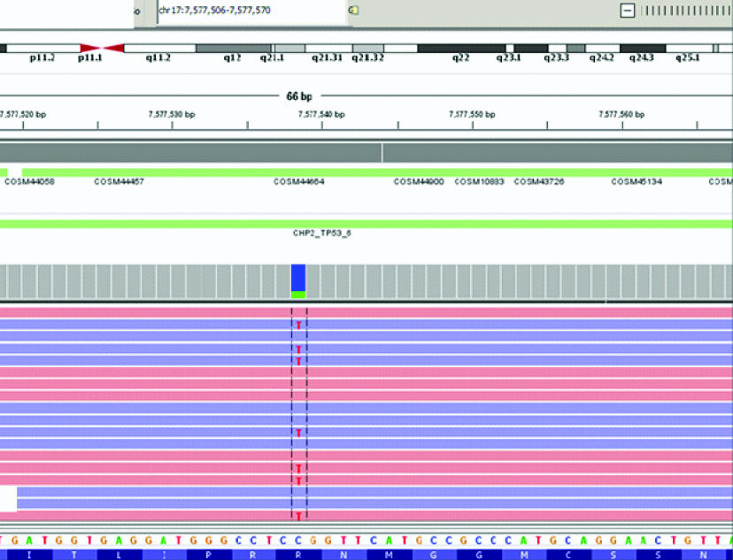Viewport: 733px width, 560px height.
Task: Click the COSM44457 feature
Action: [x=119, y=181]
